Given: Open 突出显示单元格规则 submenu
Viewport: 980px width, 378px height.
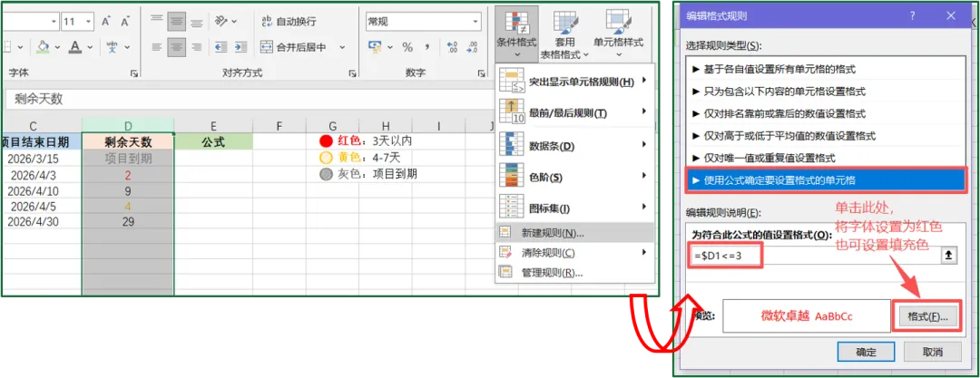Looking at the screenshot, I should [574, 82].
